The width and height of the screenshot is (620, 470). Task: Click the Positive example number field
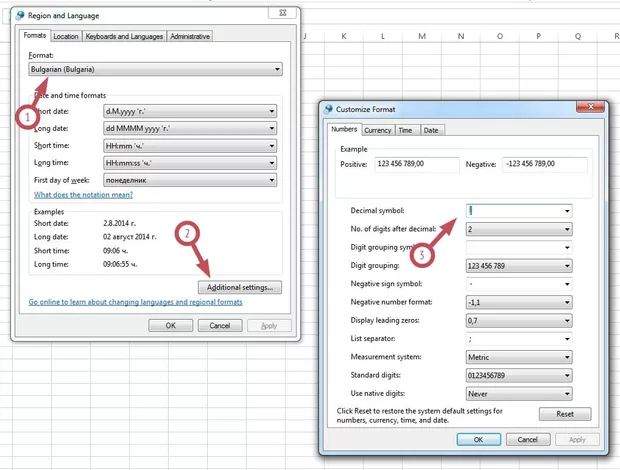click(x=414, y=164)
